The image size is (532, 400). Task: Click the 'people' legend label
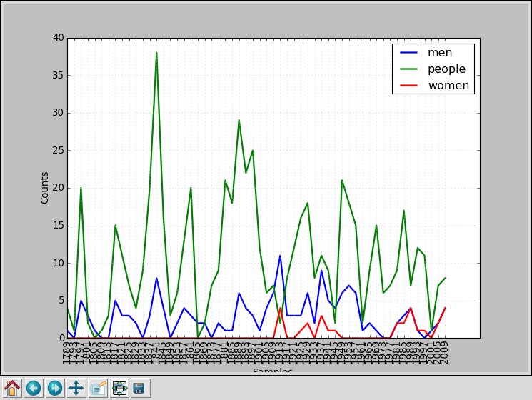coord(446,69)
